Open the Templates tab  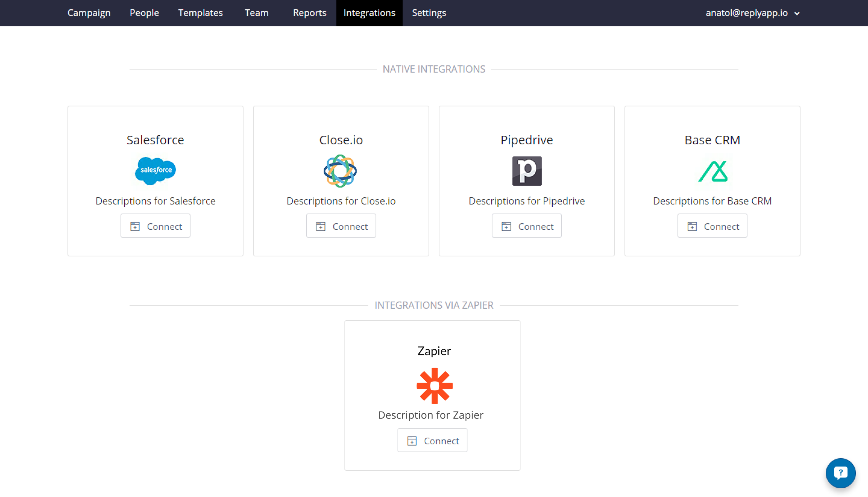pyautogui.click(x=200, y=13)
